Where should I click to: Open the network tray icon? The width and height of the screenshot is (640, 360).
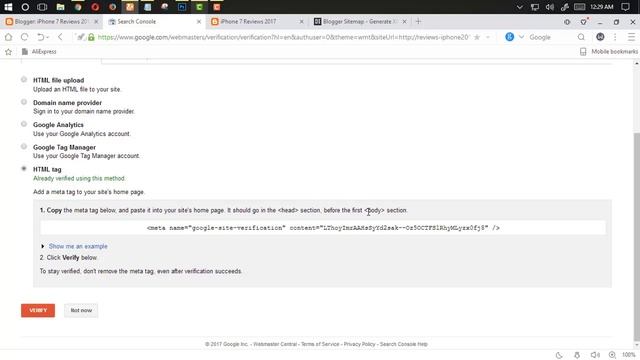pyautogui.click(x=535, y=7)
